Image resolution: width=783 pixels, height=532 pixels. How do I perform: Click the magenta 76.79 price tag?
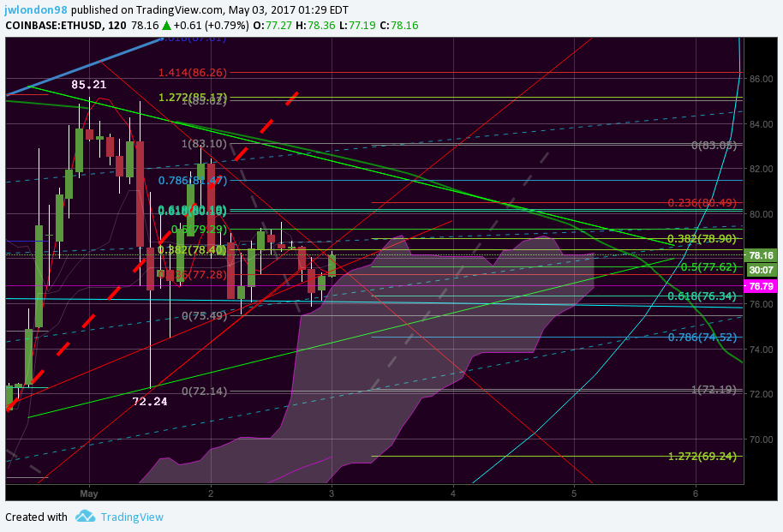[x=761, y=286]
